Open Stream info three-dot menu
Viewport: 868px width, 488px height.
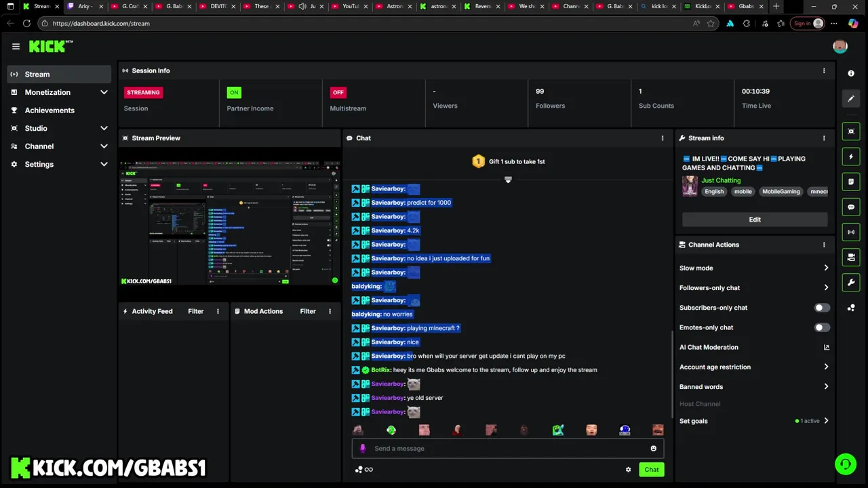coord(824,138)
